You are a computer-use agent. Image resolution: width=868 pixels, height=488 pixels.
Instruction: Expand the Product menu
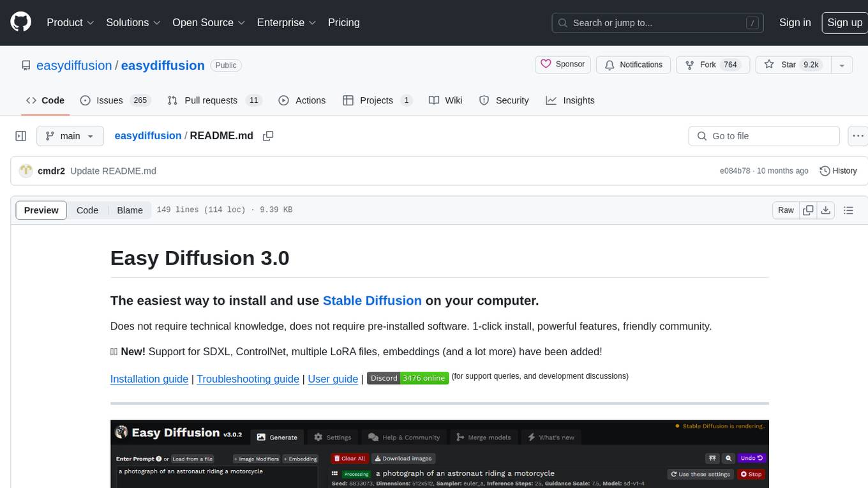pyautogui.click(x=70, y=22)
